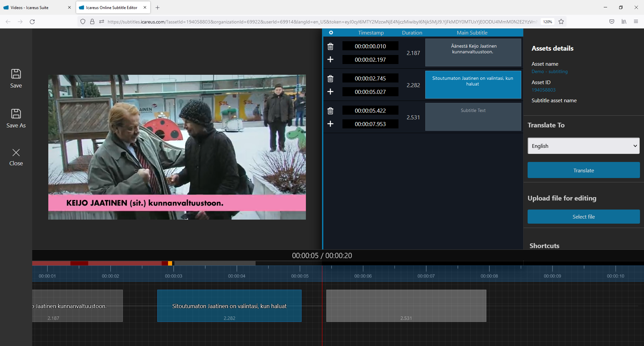Image resolution: width=644 pixels, height=346 pixels.
Task: Open the Demo - subtitling asset link
Action: tap(549, 72)
